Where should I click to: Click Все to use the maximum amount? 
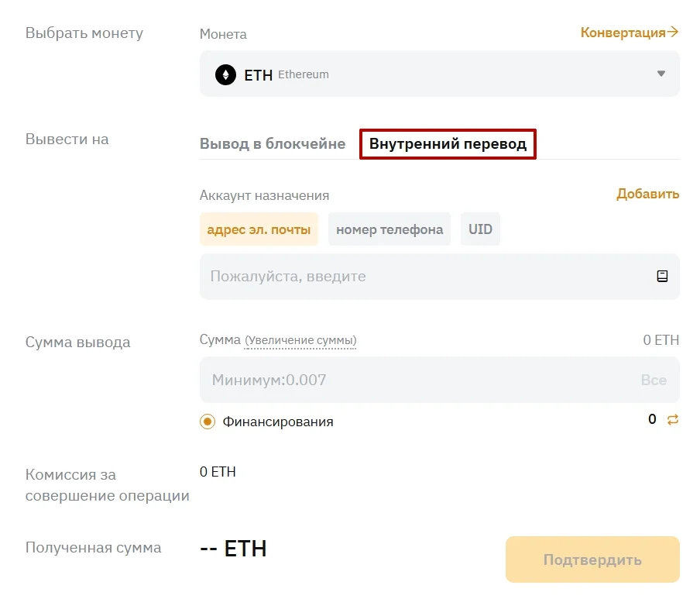click(654, 380)
